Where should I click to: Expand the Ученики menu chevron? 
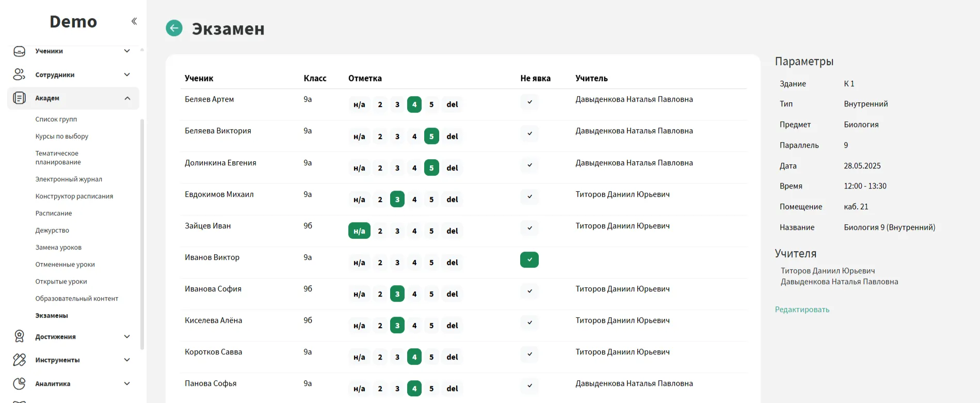127,51
